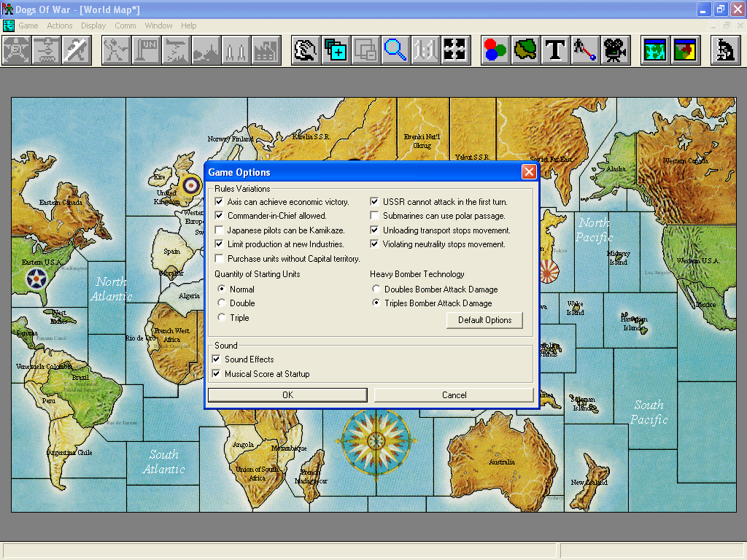This screenshot has height=560, width=747.
Task: Click the aircraft carrier and plane toolbar icon
Action: tap(46, 50)
